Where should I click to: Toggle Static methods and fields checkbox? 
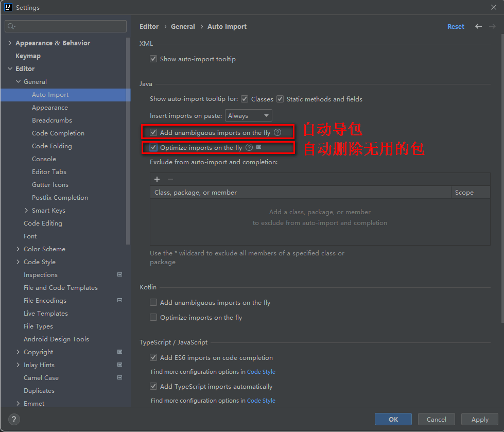(x=280, y=99)
